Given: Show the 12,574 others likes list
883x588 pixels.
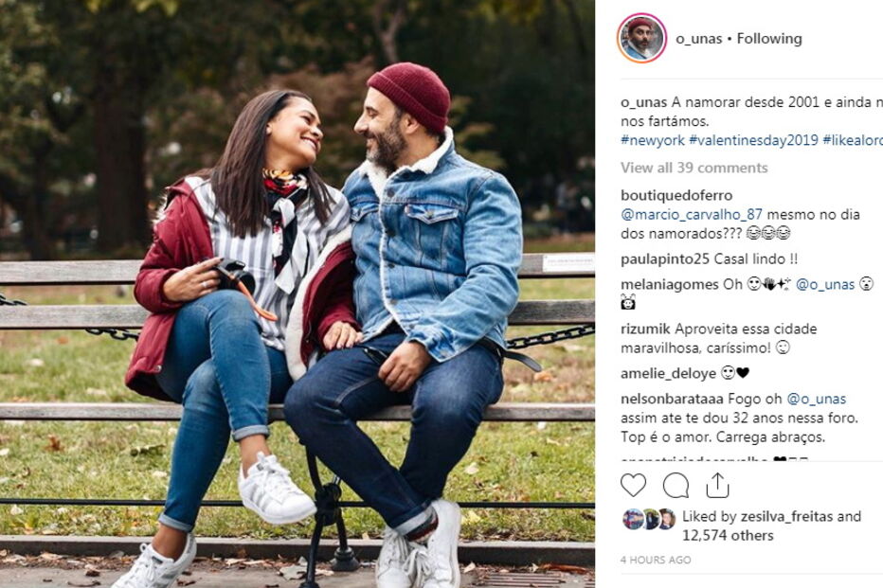Looking at the screenshot, I should coord(728,535).
